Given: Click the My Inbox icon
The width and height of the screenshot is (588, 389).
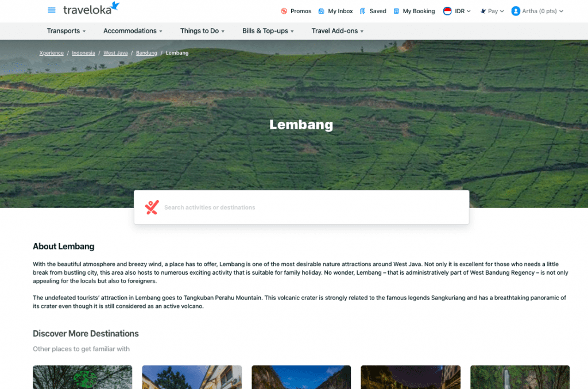Looking at the screenshot, I should [321, 11].
